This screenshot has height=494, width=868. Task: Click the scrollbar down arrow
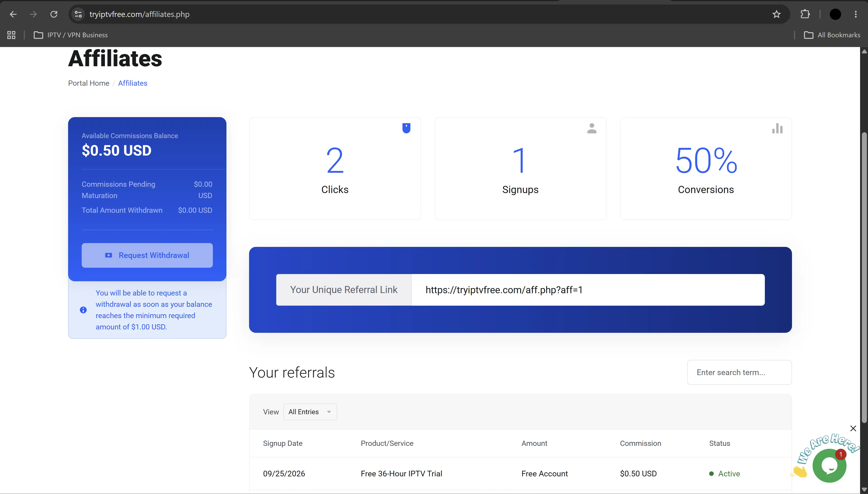pyautogui.click(x=864, y=489)
